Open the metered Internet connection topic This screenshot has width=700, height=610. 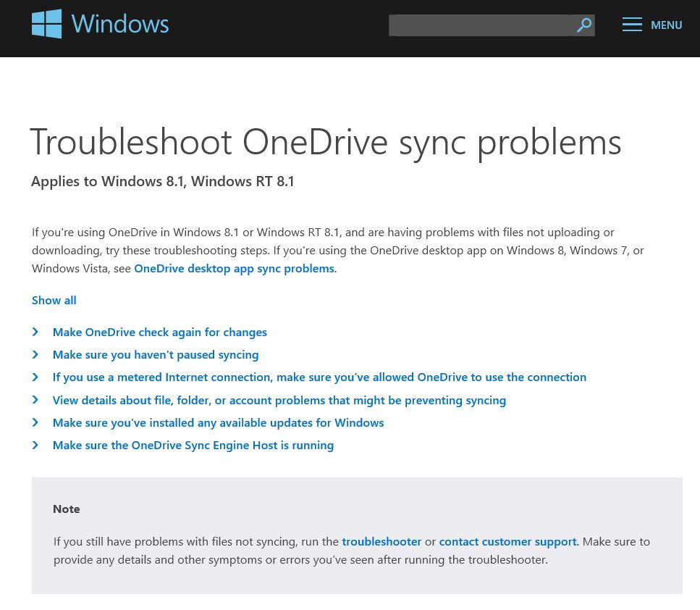320,377
